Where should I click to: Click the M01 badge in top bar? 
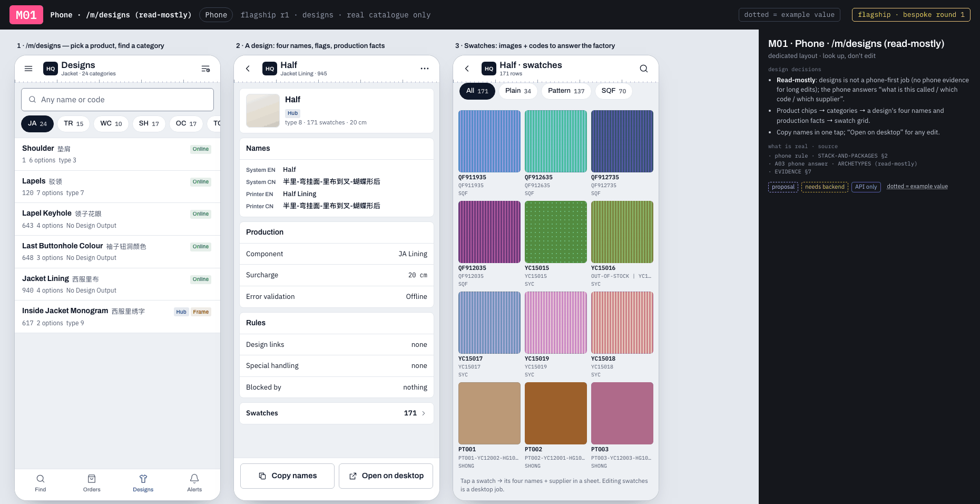26,15
